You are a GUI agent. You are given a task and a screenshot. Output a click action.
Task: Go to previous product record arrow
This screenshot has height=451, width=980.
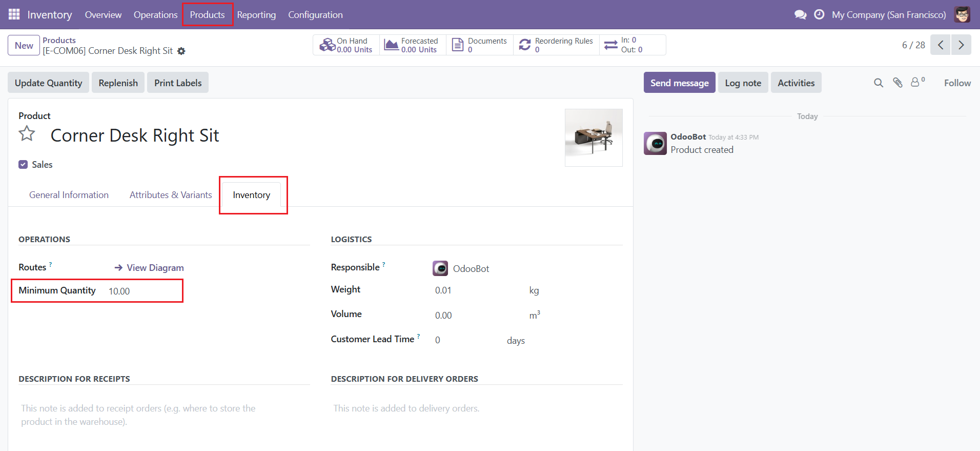(941, 45)
